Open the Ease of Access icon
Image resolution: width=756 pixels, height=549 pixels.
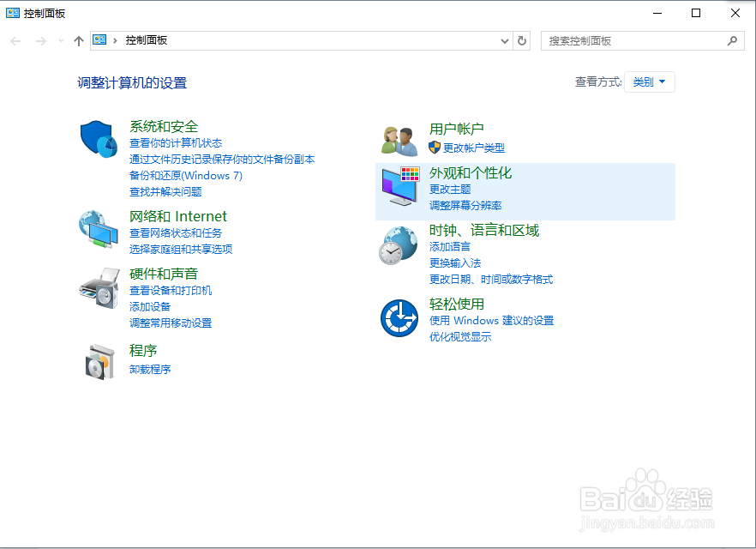tap(399, 318)
